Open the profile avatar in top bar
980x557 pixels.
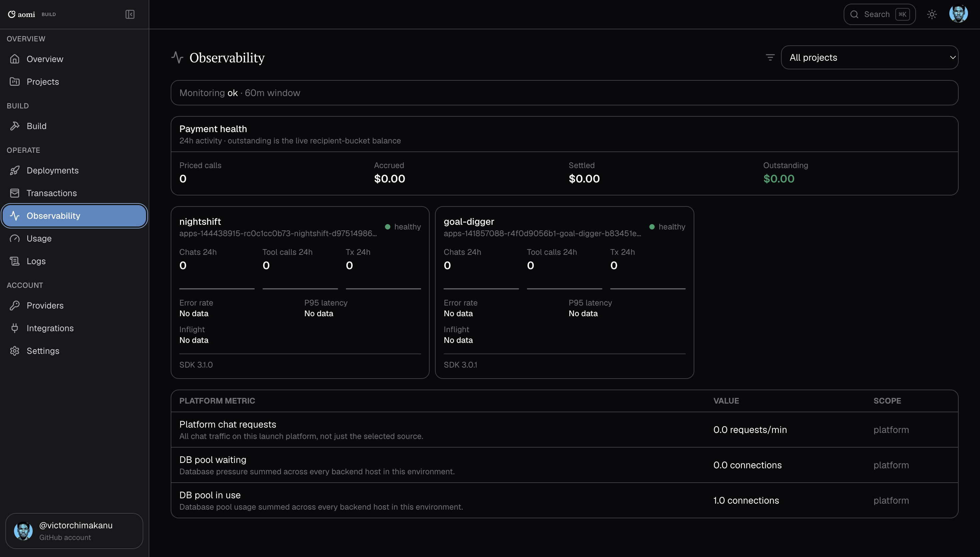click(959, 14)
